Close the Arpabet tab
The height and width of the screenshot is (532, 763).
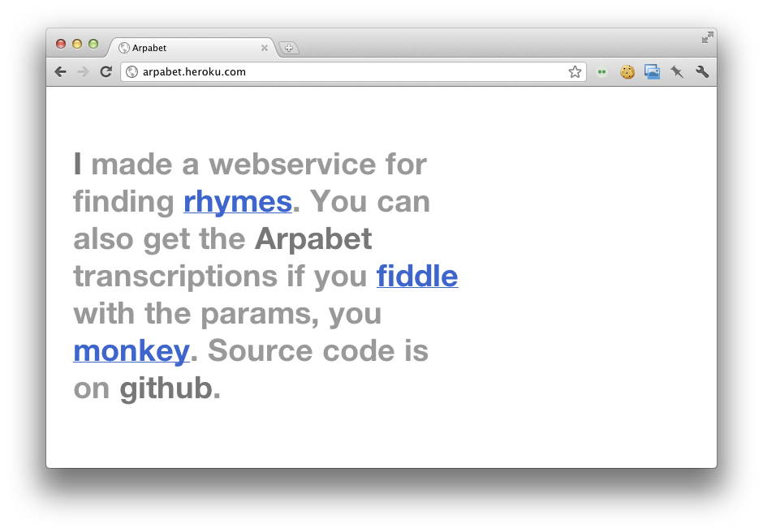click(x=264, y=48)
